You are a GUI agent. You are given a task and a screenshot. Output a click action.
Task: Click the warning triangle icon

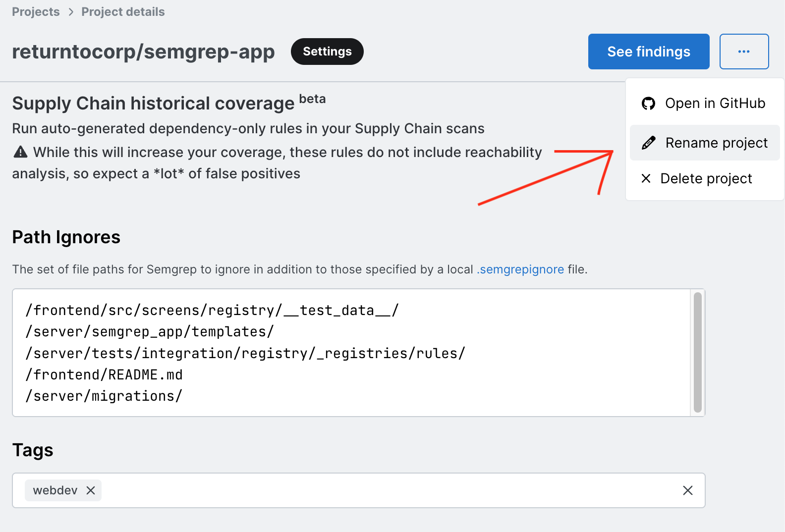point(20,152)
